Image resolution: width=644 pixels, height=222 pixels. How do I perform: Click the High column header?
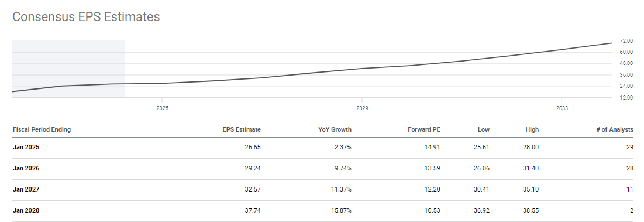(x=532, y=129)
